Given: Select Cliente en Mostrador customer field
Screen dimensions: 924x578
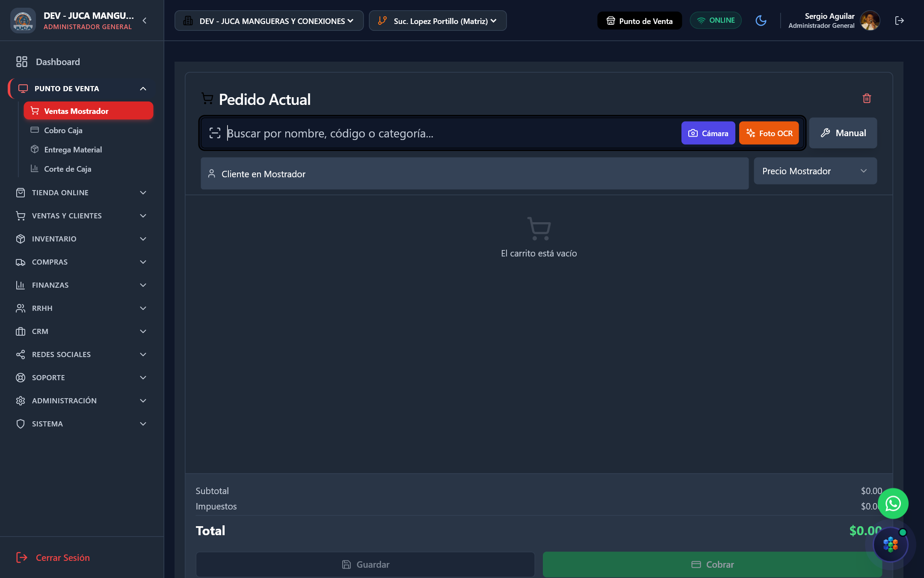Looking at the screenshot, I should [x=475, y=173].
